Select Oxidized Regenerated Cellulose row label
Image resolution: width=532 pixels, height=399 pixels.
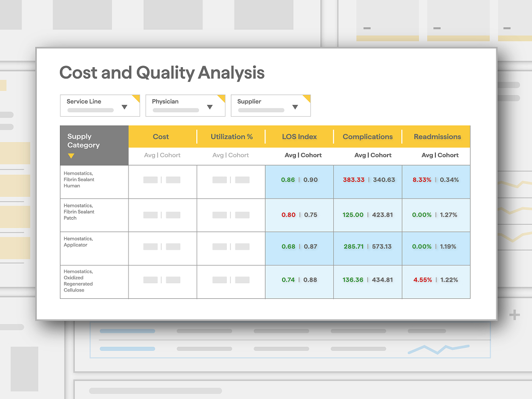79,281
